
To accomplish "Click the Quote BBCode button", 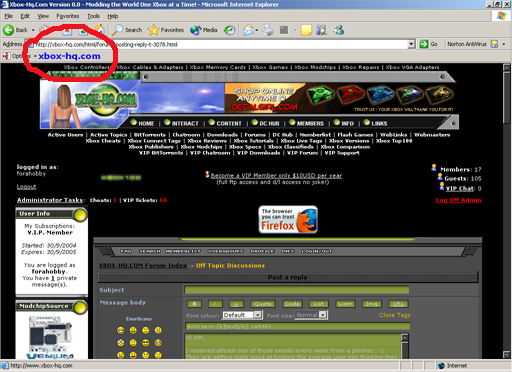I will [263, 304].
